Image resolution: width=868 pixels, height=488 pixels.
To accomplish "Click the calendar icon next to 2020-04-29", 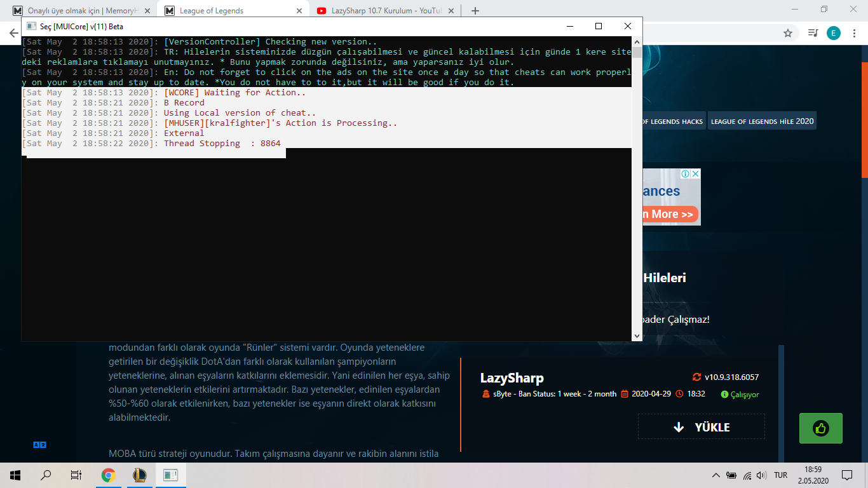I will (x=625, y=394).
